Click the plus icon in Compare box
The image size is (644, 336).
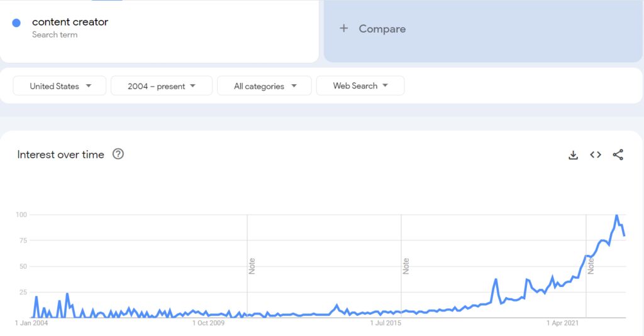pos(343,28)
